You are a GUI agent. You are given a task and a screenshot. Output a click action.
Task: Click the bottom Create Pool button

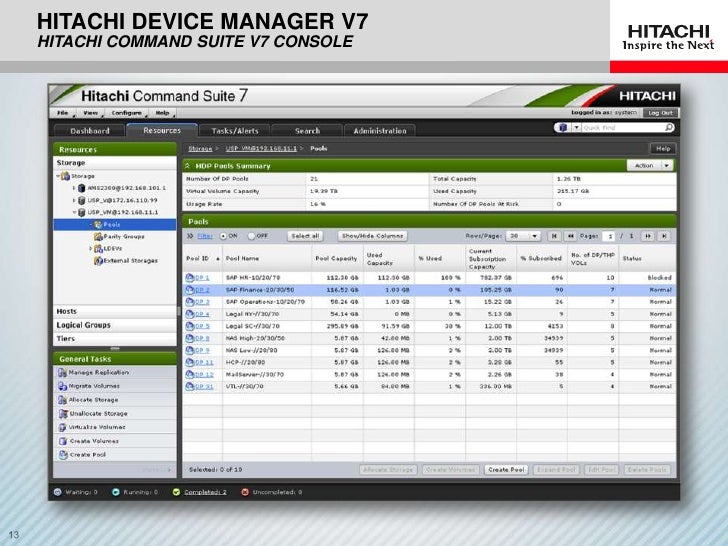tap(506, 470)
